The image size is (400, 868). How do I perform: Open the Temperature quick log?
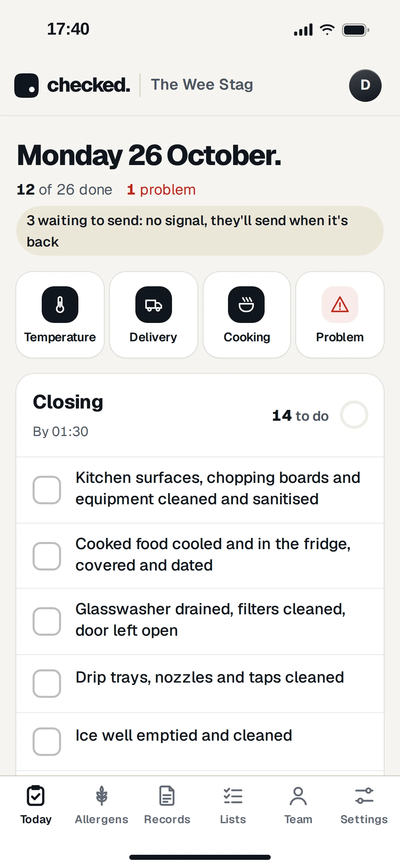[x=60, y=314]
